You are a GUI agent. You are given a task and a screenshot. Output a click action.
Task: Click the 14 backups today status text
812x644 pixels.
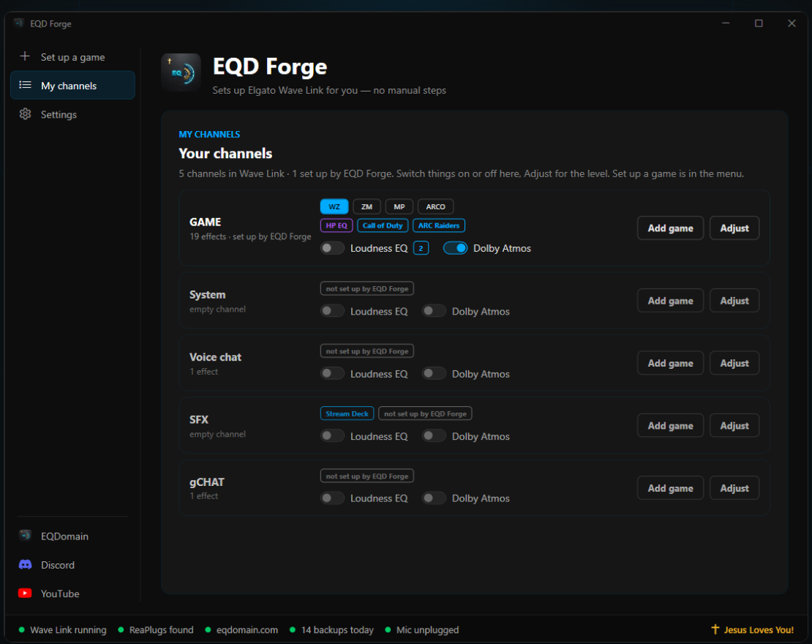[337, 630]
